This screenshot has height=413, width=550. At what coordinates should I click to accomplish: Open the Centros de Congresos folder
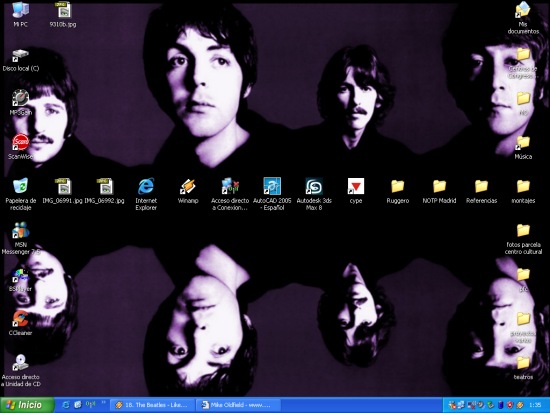point(523,63)
